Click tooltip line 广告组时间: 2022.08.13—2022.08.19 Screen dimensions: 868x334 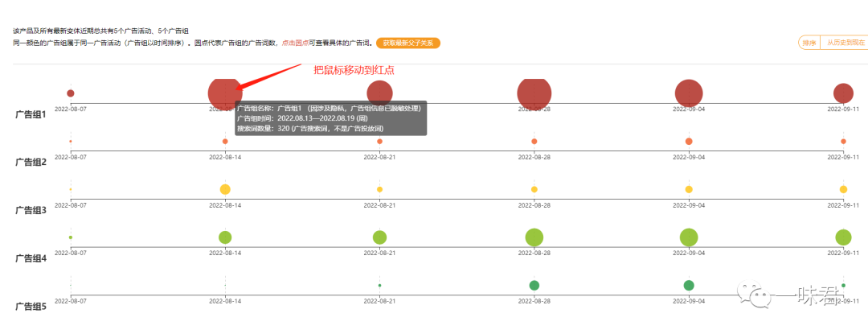[302, 118]
